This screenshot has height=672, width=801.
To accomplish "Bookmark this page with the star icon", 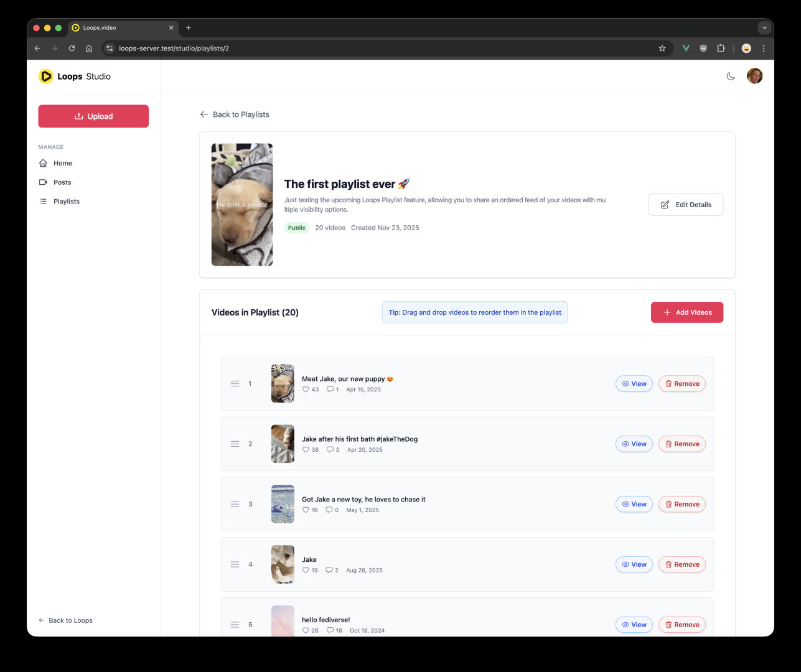I will 662,49.
